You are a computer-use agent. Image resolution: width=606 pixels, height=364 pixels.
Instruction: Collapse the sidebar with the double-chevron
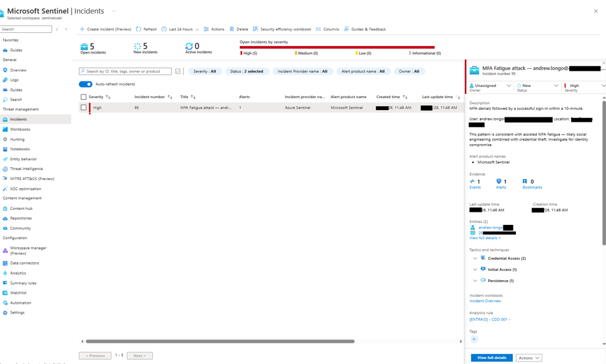pyautogui.click(x=66, y=29)
